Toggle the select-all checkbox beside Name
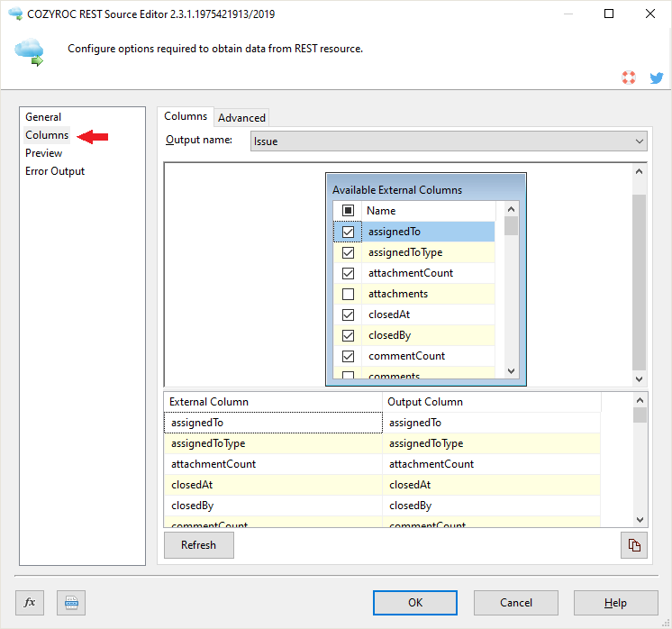The width and height of the screenshot is (672, 629). (348, 211)
